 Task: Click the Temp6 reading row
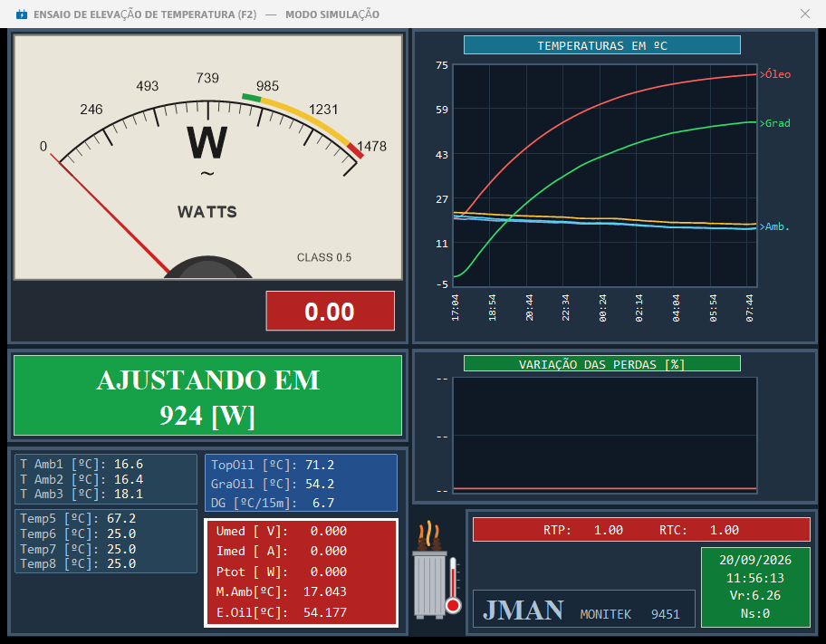coord(78,533)
